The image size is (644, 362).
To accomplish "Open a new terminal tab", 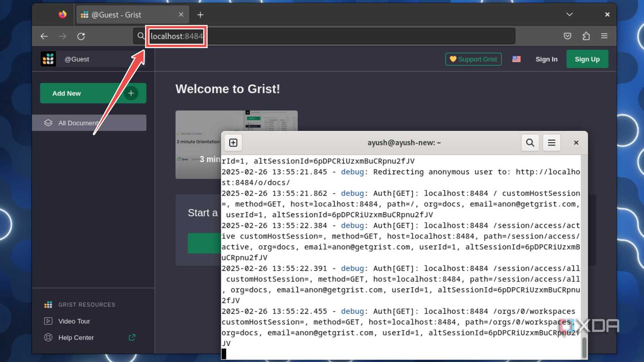I will coord(233,143).
